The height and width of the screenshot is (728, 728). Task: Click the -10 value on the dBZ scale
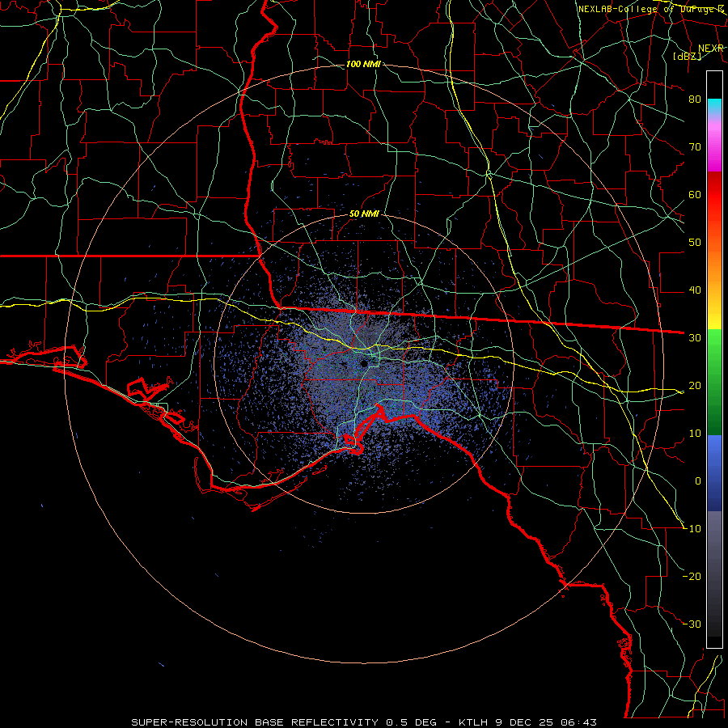pos(692,529)
